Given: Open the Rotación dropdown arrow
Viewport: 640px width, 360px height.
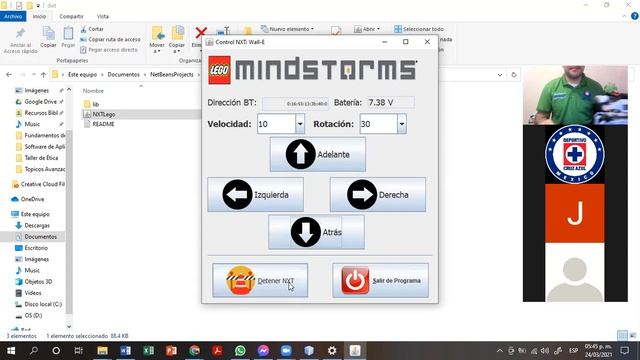Looking at the screenshot, I should pyautogui.click(x=402, y=124).
